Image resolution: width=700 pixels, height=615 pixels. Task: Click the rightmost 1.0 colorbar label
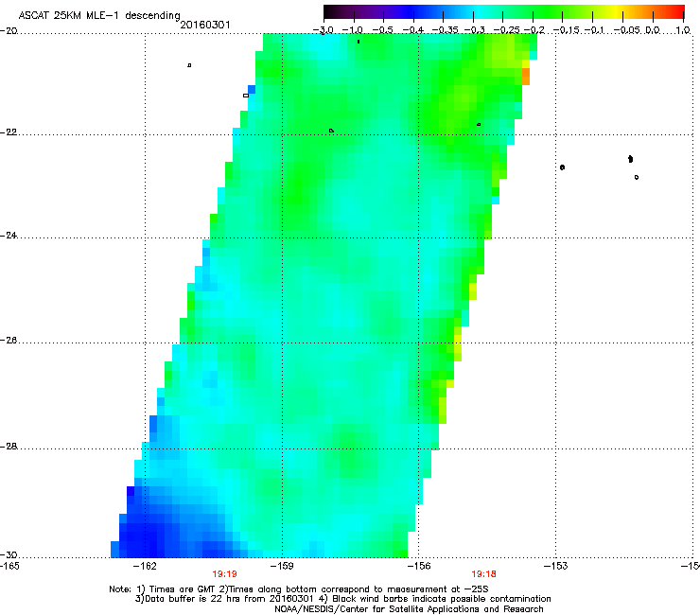pos(683,30)
